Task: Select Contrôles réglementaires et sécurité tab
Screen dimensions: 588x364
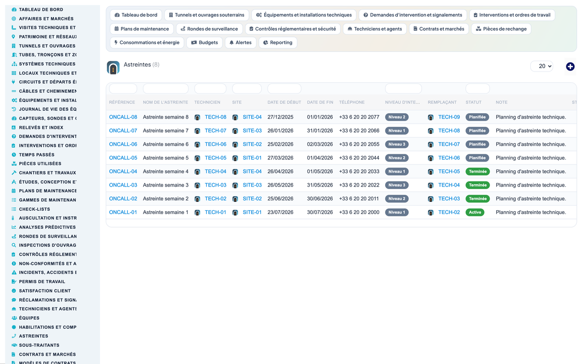Action: point(293,29)
